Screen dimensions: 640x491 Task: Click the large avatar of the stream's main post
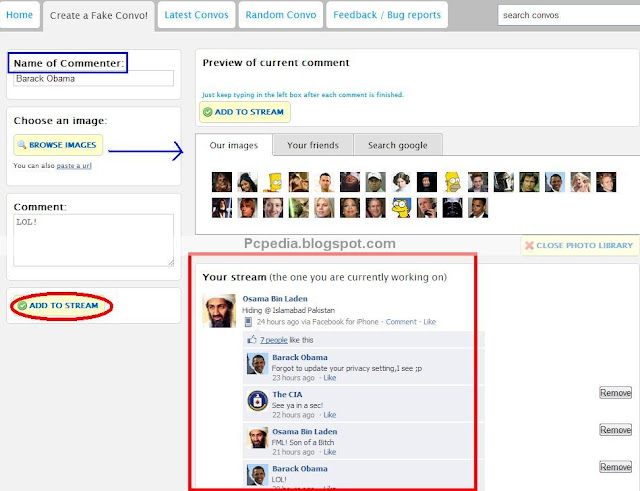point(219,311)
